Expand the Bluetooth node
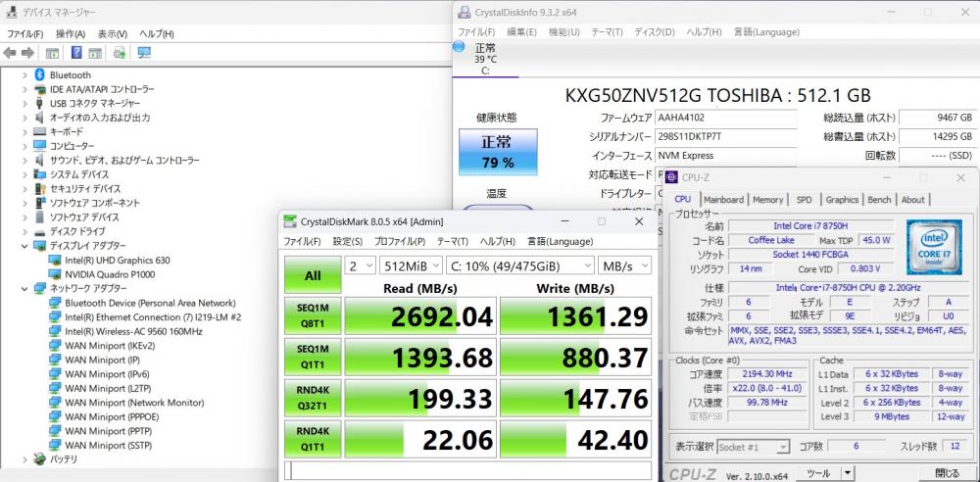This screenshot has height=482, width=980. (24, 75)
